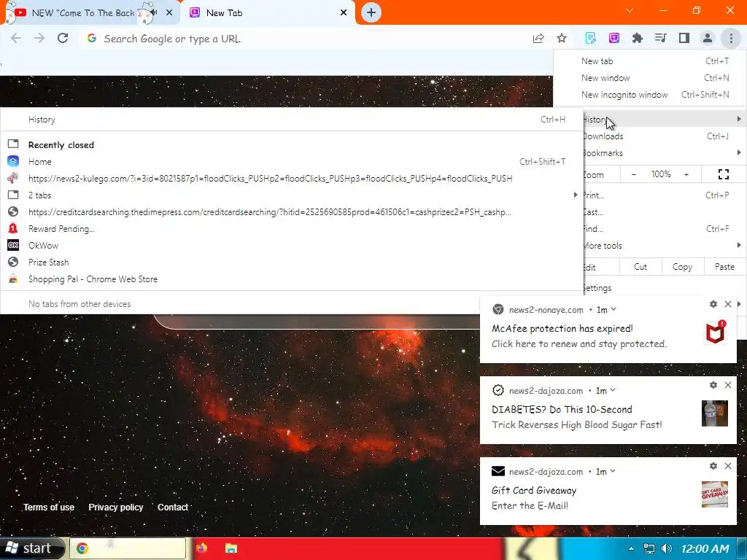Click Cut in the Edit row

[x=640, y=267]
